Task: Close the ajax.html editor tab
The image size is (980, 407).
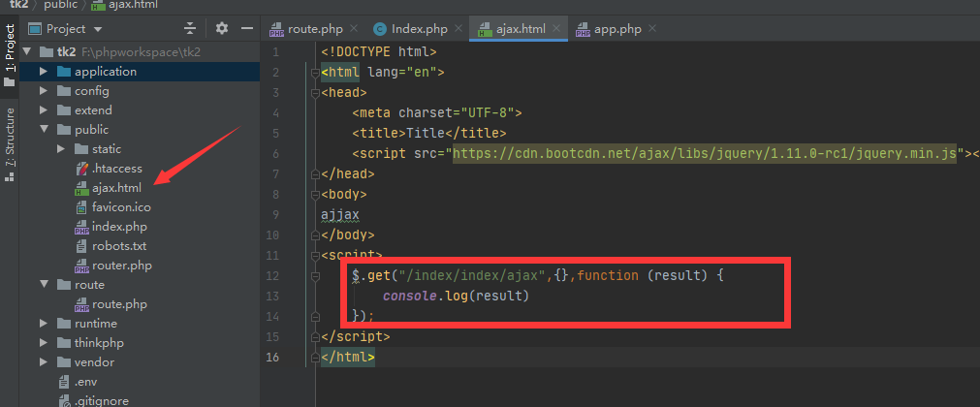Action: (x=556, y=29)
